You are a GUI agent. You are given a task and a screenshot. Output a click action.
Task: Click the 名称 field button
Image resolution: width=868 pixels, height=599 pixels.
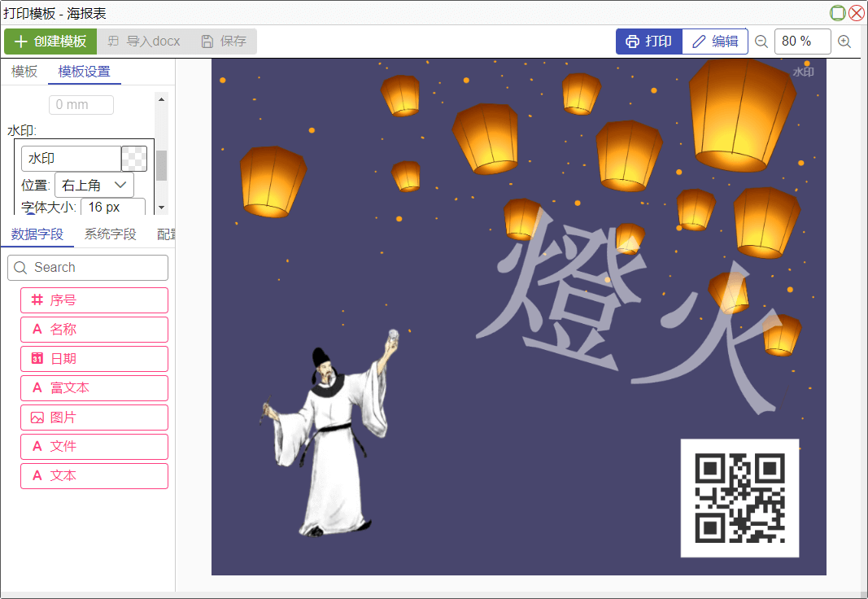click(x=94, y=330)
